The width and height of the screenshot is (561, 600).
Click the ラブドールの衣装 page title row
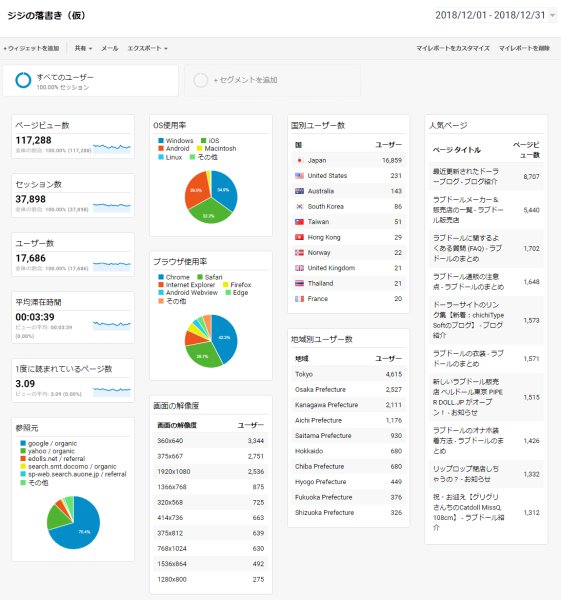click(486, 359)
